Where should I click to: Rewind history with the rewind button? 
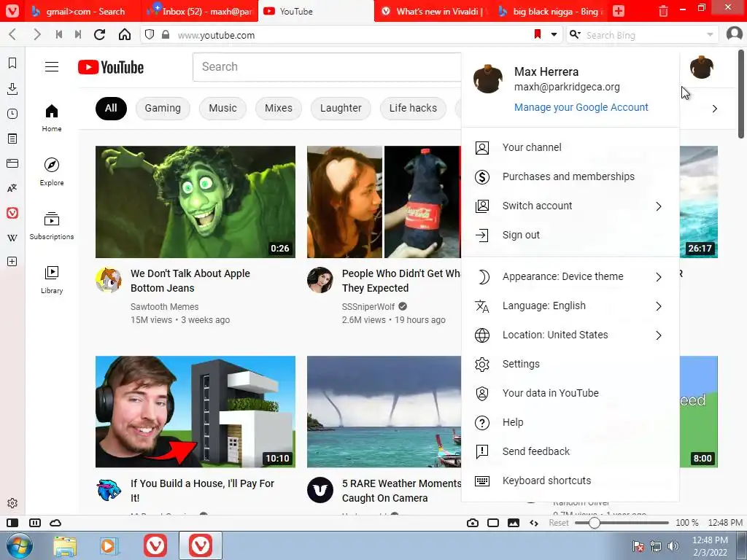pyautogui.click(x=59, y=34)
